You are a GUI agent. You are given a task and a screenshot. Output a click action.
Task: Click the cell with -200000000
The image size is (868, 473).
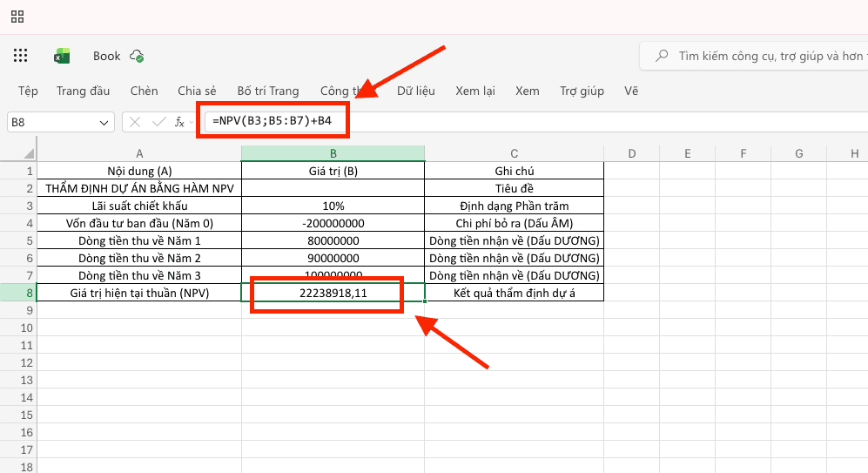point(333,223)
